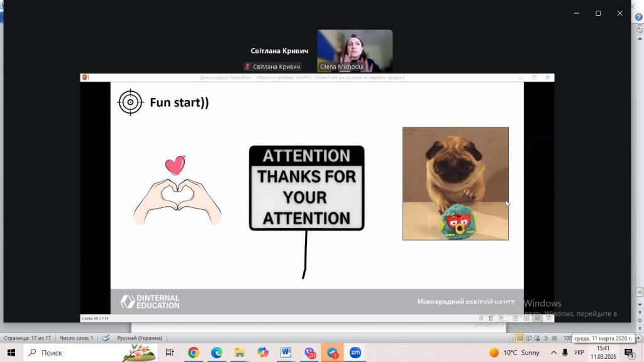Open File Explorer from the taskbar
644x362 pixels.
(x=240, y=353)
